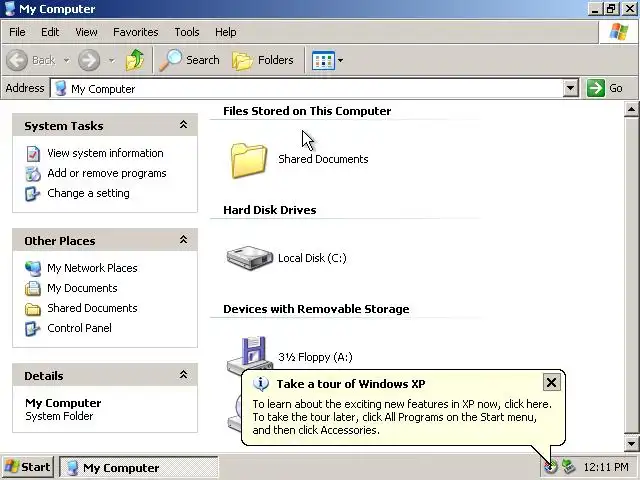The height and width of the screenshot is (480, 640).
Task: Click the Start button
Action: pos(28,467)
